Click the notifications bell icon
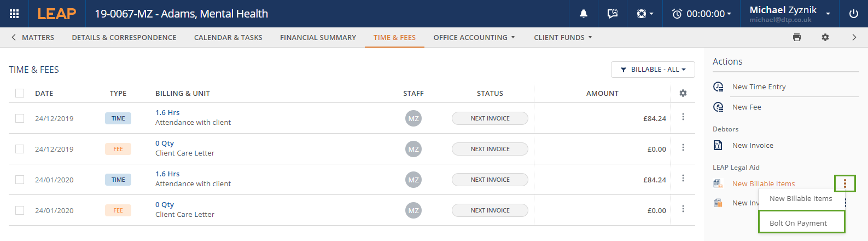This screenshot has height=241, width=868. click(x=584, y=14)
